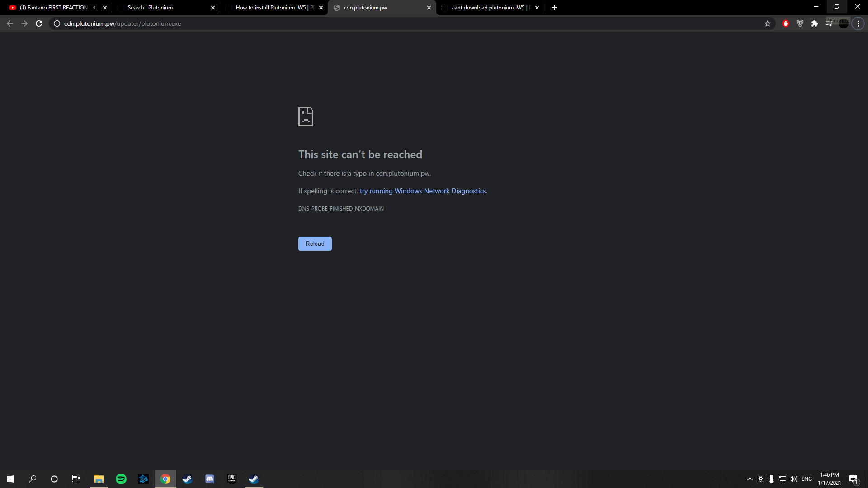Click the sad page error icon
The image size is (868, 488).
coord(306,117)
